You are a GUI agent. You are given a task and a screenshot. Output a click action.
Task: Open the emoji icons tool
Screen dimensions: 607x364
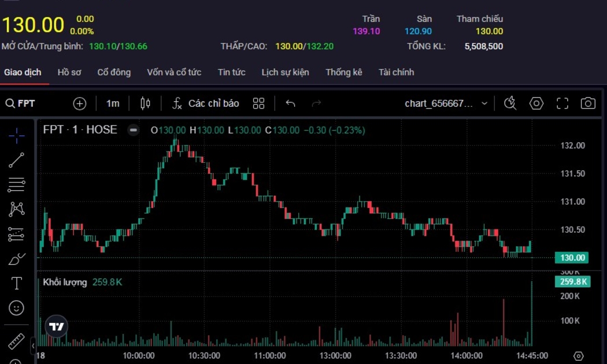pos(16,308)
